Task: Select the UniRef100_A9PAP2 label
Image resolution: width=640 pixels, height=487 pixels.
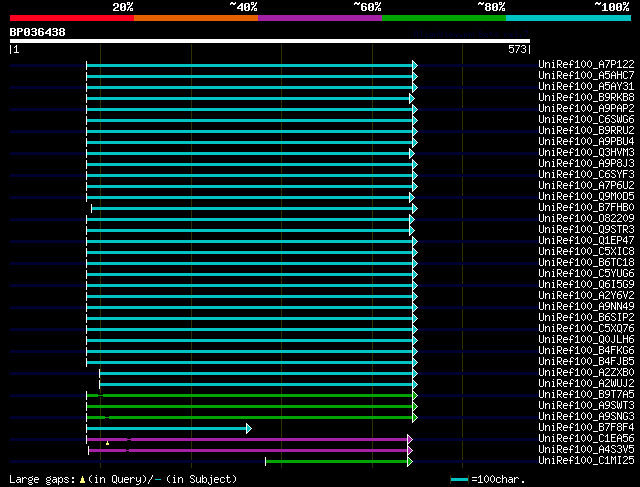Action: [587, 108]
